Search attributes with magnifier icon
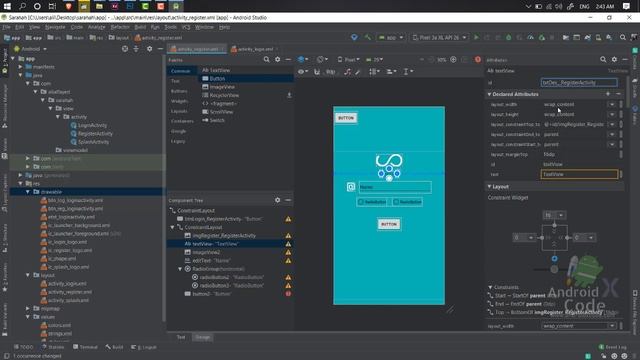This screenshot has height=360, width=640. (x=603, y=60)
